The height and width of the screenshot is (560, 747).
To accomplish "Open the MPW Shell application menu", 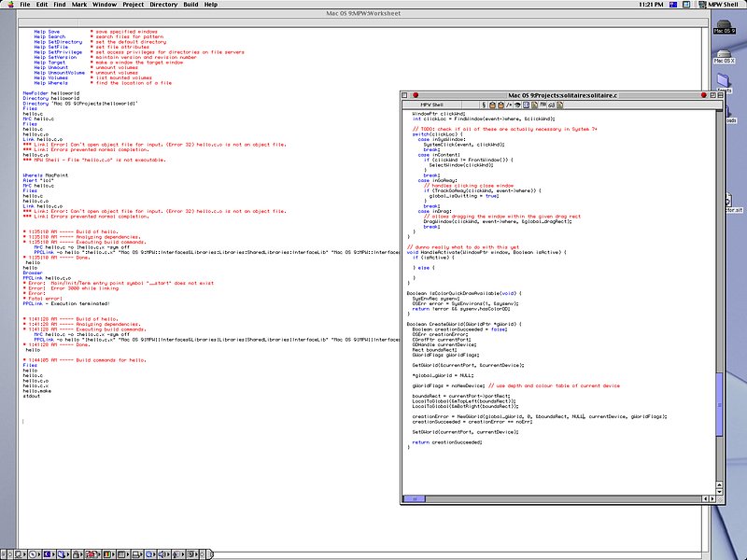I will coord(718,5).
